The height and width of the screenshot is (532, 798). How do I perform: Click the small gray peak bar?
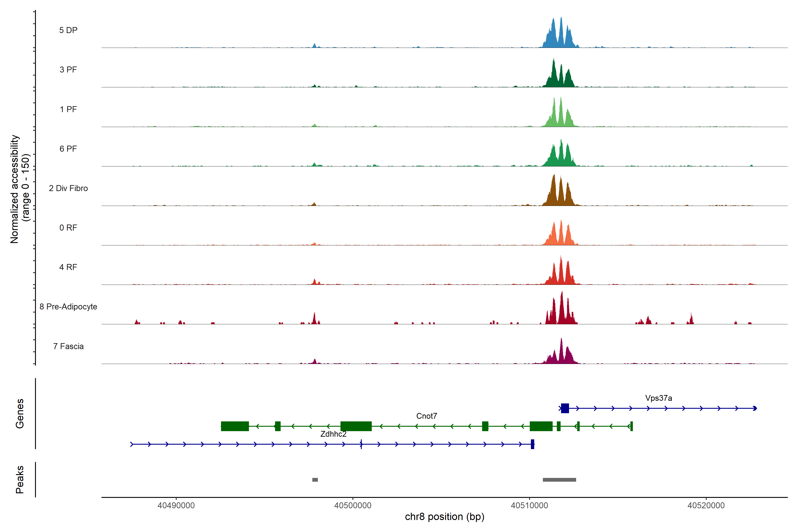(x=315, y=480)
